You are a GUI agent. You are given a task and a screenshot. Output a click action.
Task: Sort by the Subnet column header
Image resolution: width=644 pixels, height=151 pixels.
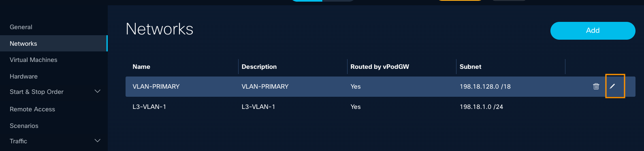click(470, 67)
